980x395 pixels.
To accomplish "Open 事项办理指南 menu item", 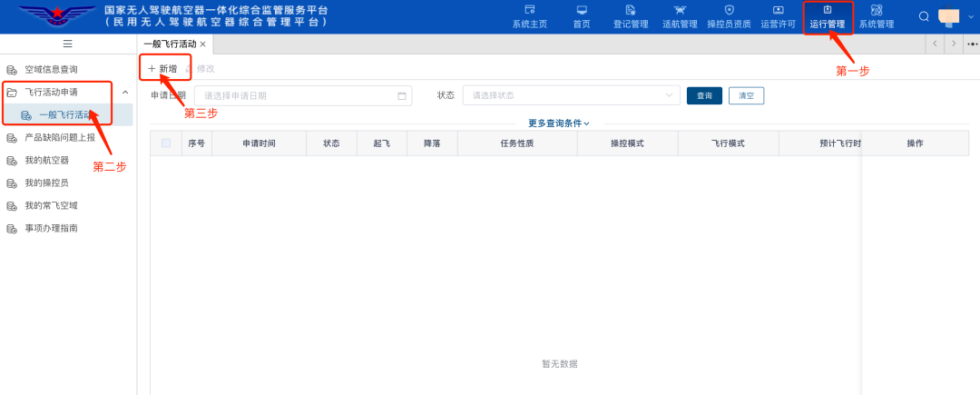I will pyautogui.click(x=51, y=229).
